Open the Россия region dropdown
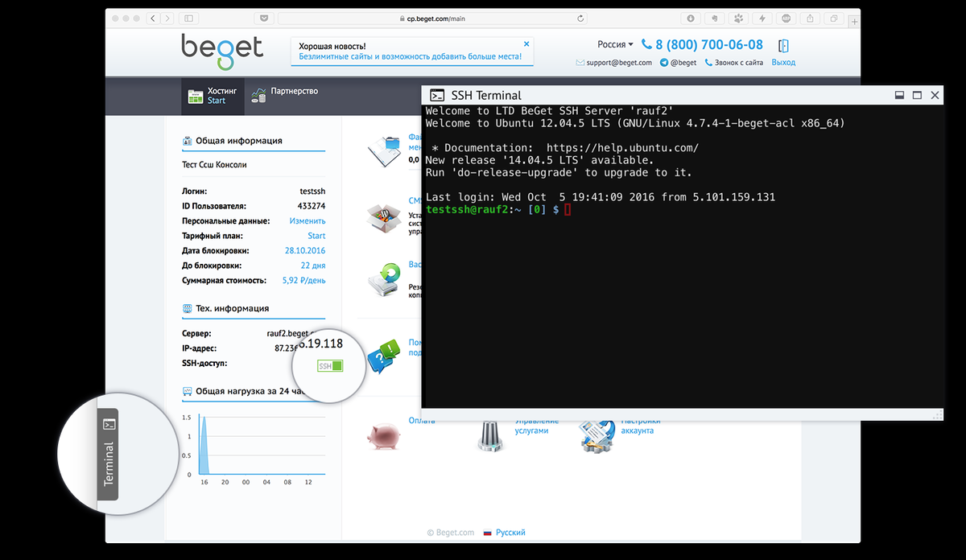This screenshot has height=560, width=966. (613, 44)
